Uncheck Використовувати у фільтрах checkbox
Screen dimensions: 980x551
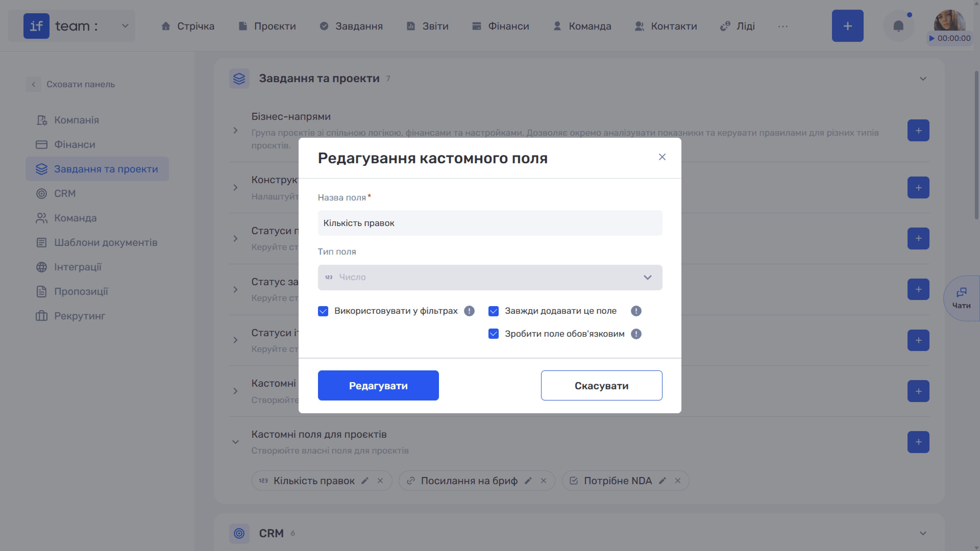(x=323, y=311)
